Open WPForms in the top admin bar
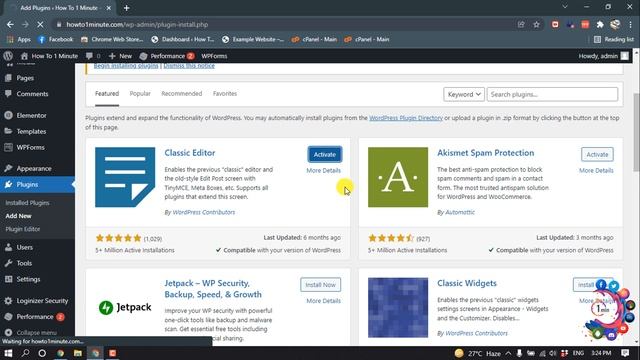 click(x=214, y=56)
